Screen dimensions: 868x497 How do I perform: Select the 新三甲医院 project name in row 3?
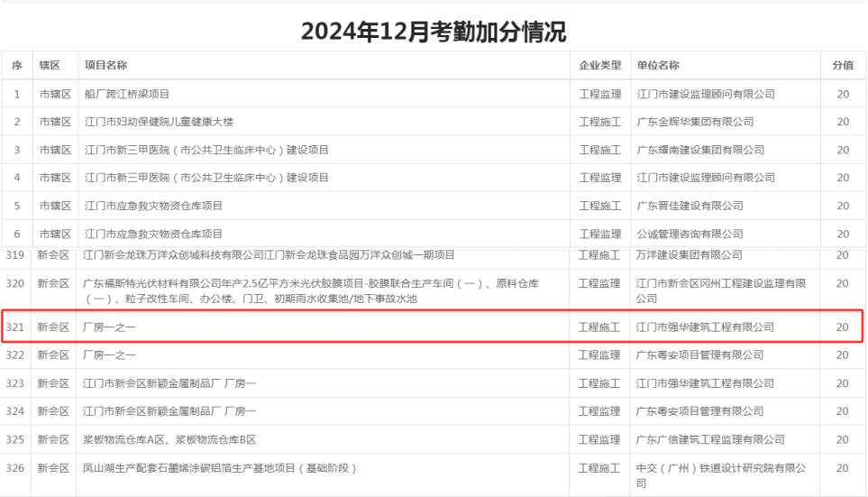click(x=206, y=150)
